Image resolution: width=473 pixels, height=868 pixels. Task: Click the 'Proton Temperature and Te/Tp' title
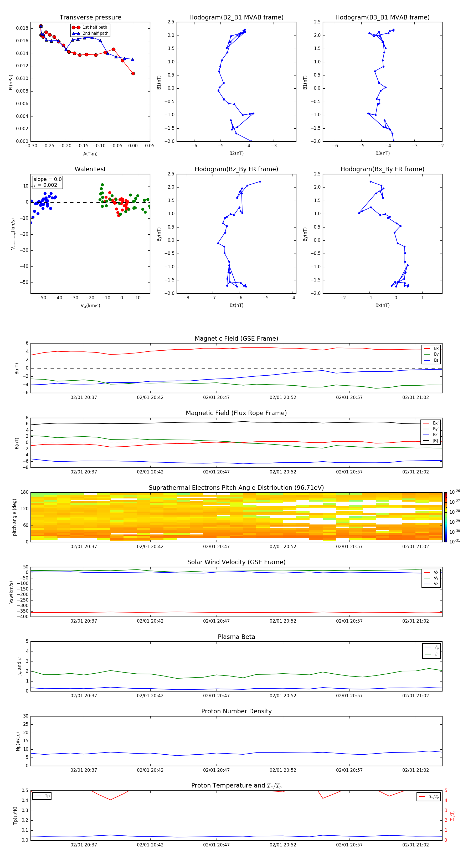pyautogui.click(x=236, y=786)
